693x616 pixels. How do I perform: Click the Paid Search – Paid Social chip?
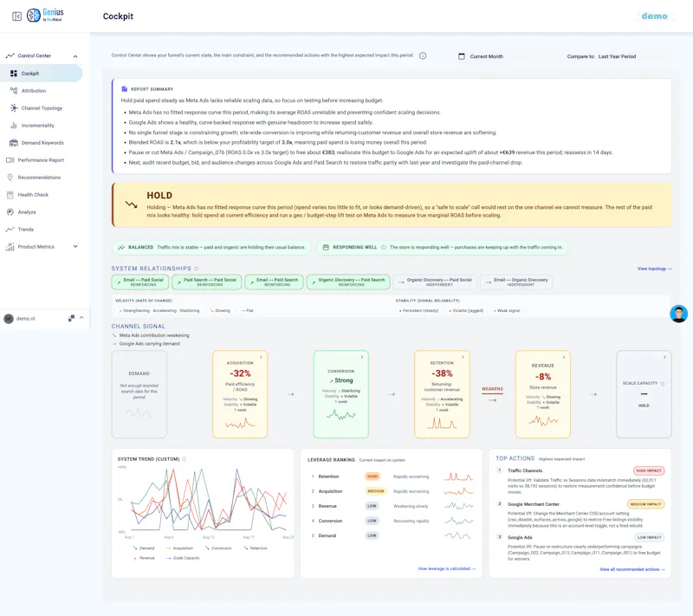(207, 282)
